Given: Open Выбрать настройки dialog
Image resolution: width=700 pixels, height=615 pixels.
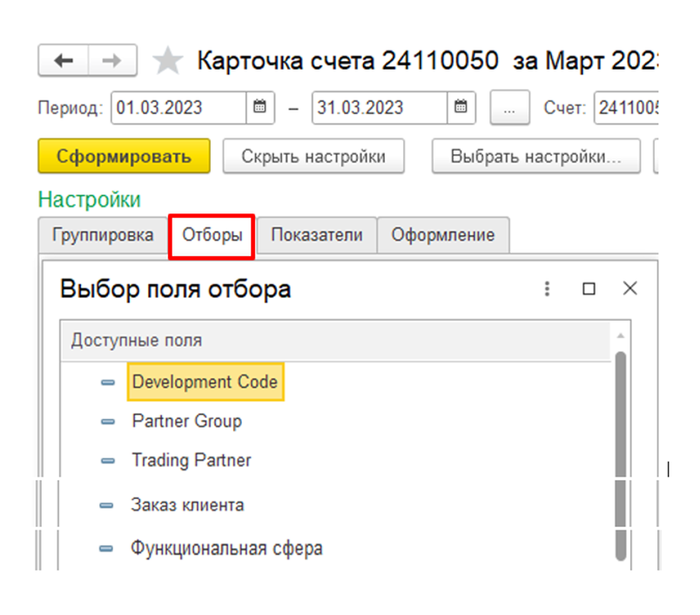Looking at the screenshot, I should pyautogui.click(x=535, y=157).
